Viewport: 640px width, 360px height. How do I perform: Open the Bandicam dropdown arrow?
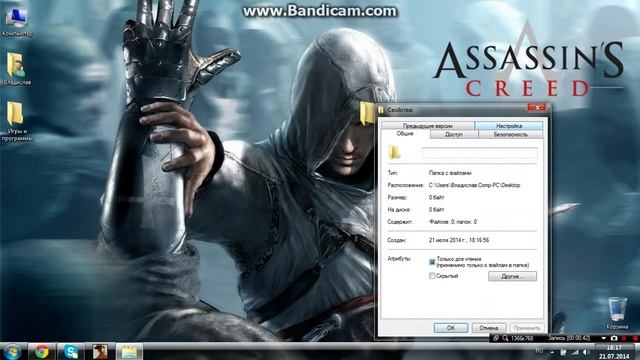(x=604, y=338)
